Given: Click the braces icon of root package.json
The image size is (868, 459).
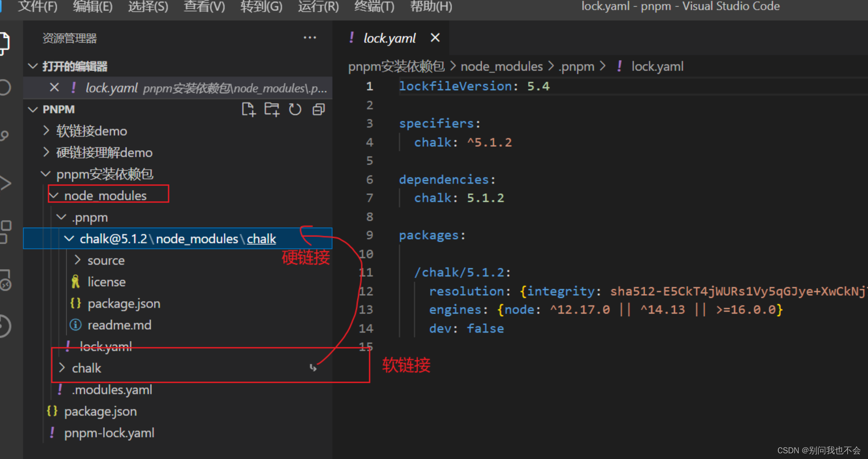Looking at the screenshot, I should [52, 411].
